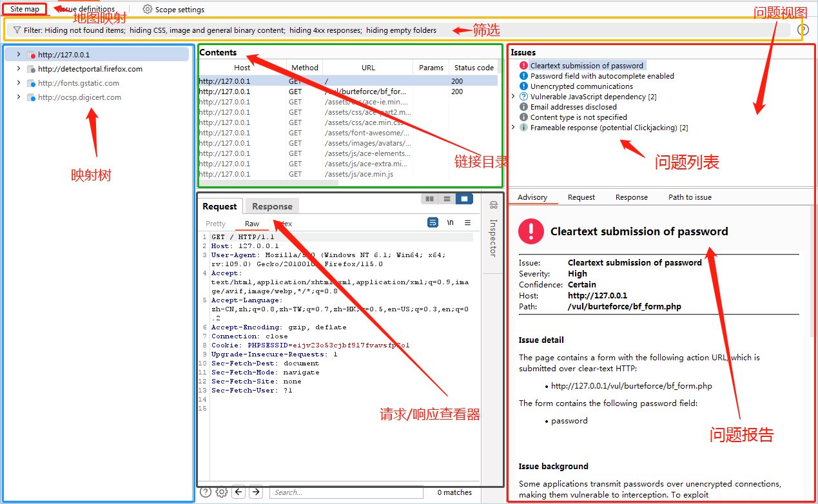Select the Email addresses disclosed issue
The image size is (818, 504).
coord(574,107)
